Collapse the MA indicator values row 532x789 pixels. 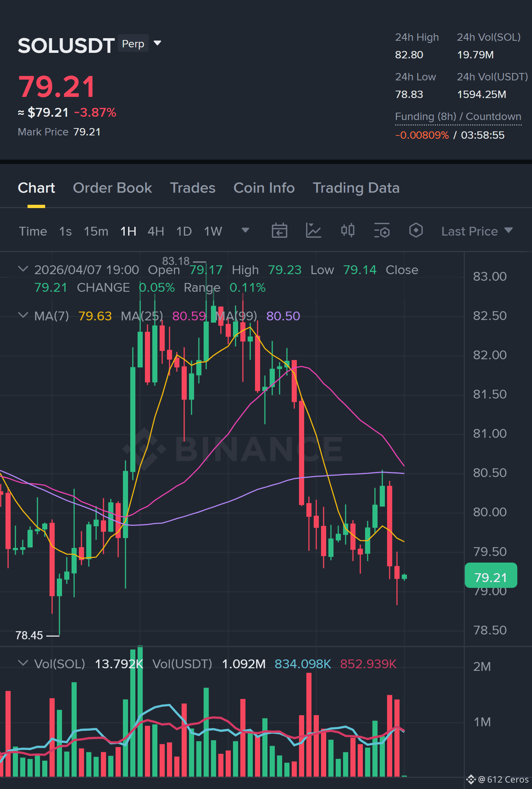(x=23, y=315)
